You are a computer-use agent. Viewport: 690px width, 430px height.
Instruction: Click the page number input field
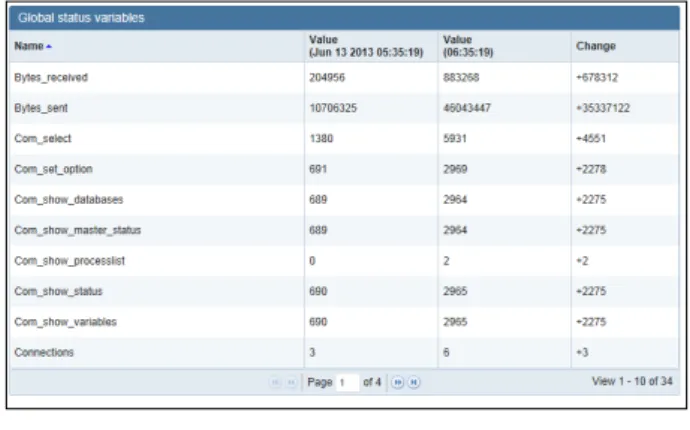tap(348, 382)
